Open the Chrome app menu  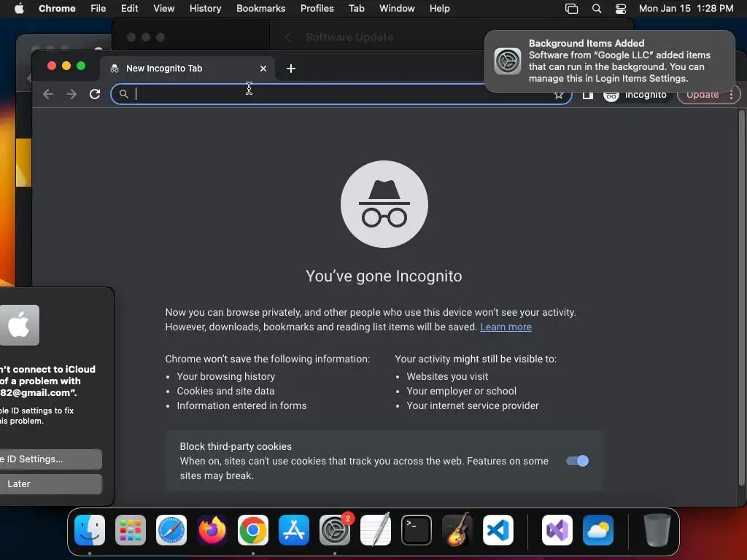click(x=57, y=9)
